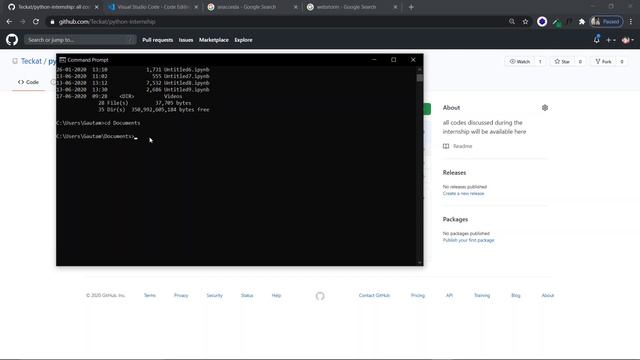Open browser search magnifier icon
The image size is (640, 360).
[512, 22]
